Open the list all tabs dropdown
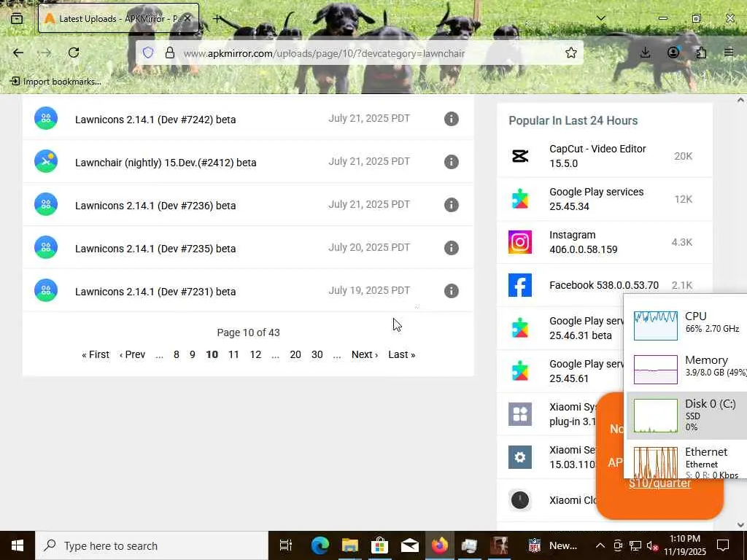This screenshot has width=747, height=560. click(601, 18)
